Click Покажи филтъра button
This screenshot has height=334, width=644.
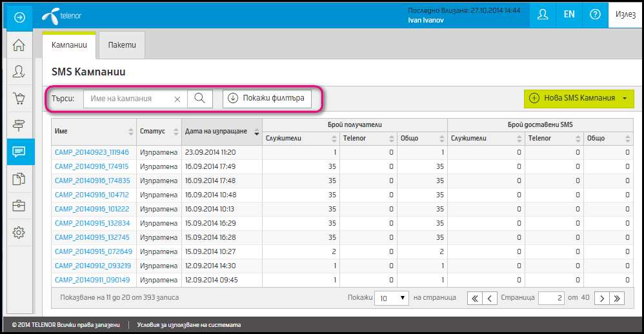[267, 99]
